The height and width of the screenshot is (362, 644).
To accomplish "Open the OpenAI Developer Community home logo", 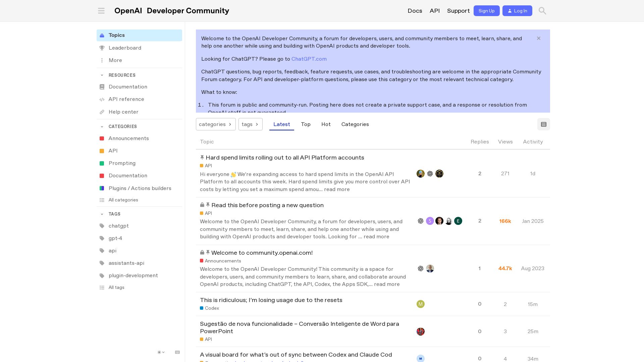I will (172, 11).
